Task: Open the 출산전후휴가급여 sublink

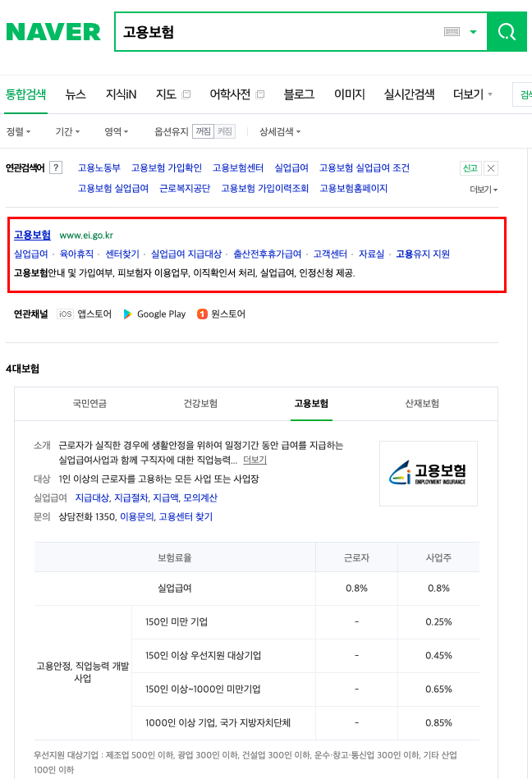Action: coord(268,254)
